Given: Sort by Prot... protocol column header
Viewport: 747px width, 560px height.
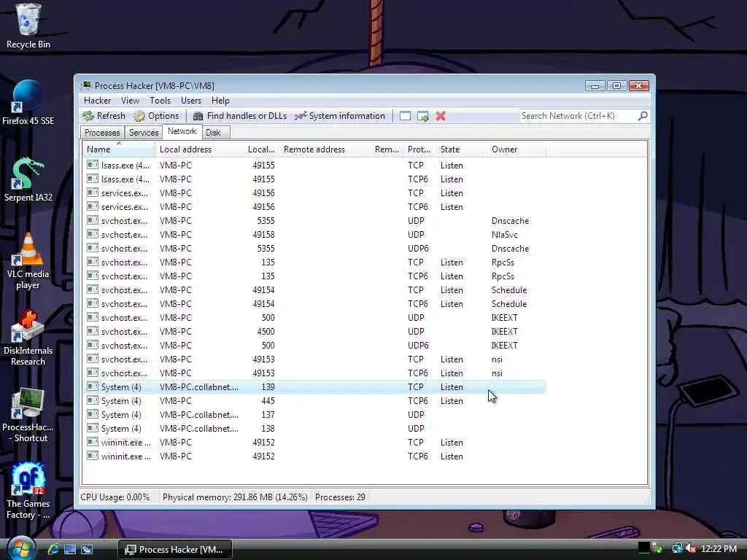Looking at the screenshot, I should coord(420,149).
